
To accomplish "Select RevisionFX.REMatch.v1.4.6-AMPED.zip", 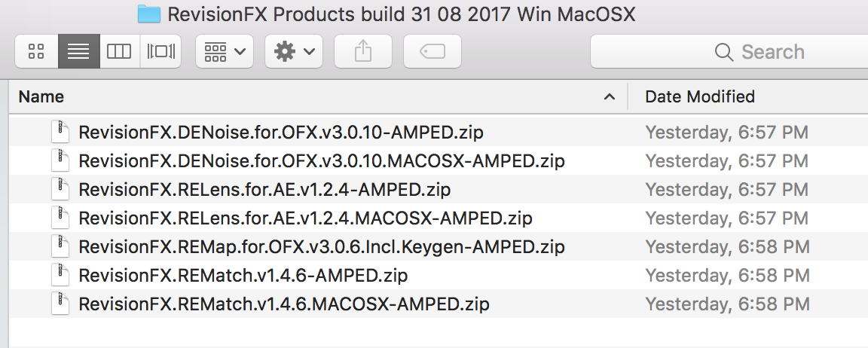I will (x=243, y=276).
